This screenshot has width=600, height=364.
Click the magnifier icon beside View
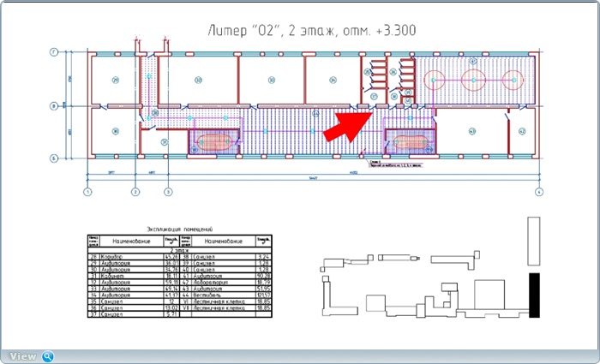pos(47,356)
